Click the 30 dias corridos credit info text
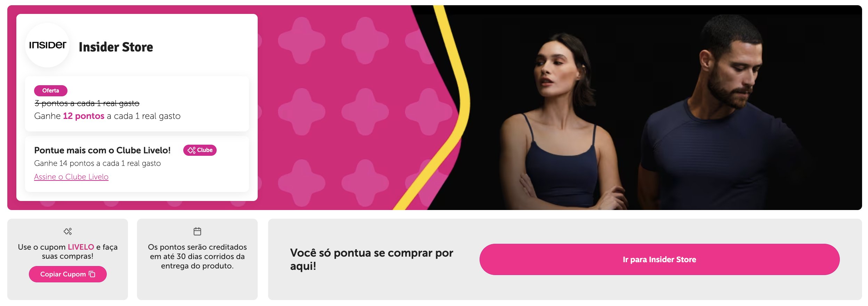868x306 pixels. click(x=197, y=256)
